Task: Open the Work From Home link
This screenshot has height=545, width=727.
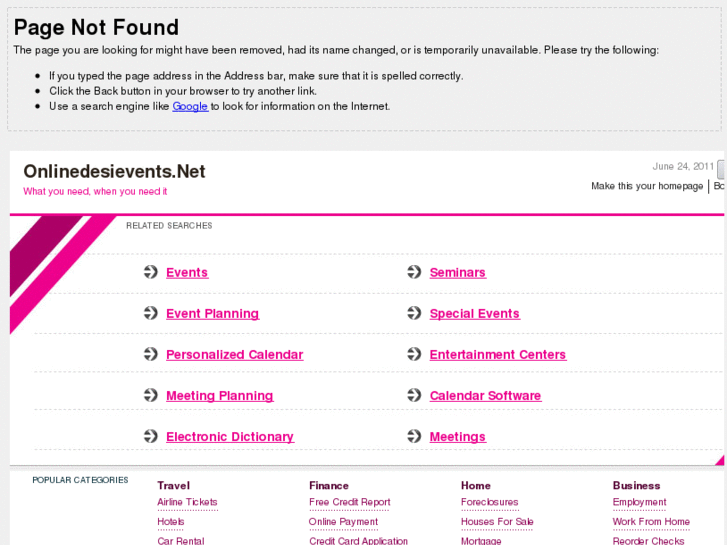Action: pos(651,521)
